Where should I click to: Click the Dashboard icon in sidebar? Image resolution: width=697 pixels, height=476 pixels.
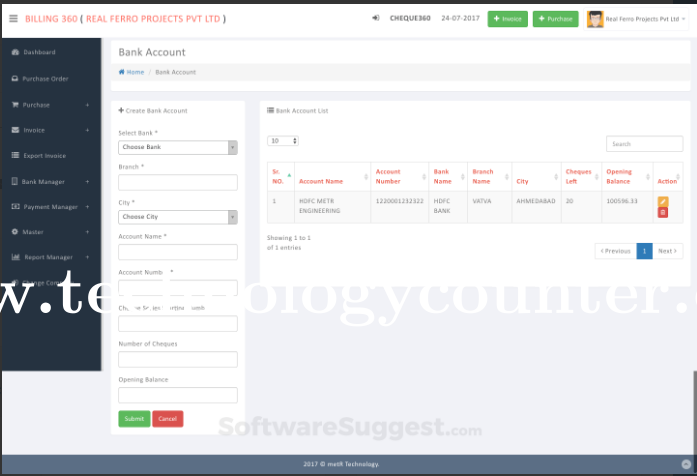click(15, 52)
